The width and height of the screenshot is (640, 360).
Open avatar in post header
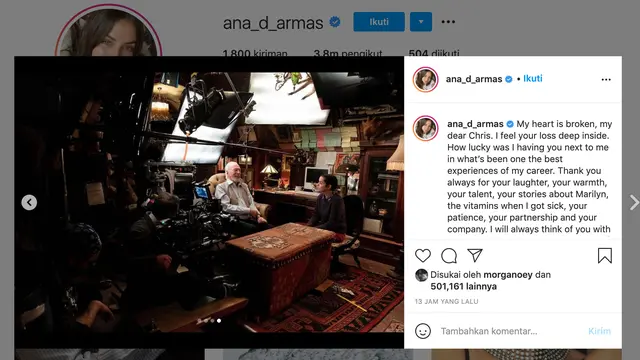pos(425,79)
